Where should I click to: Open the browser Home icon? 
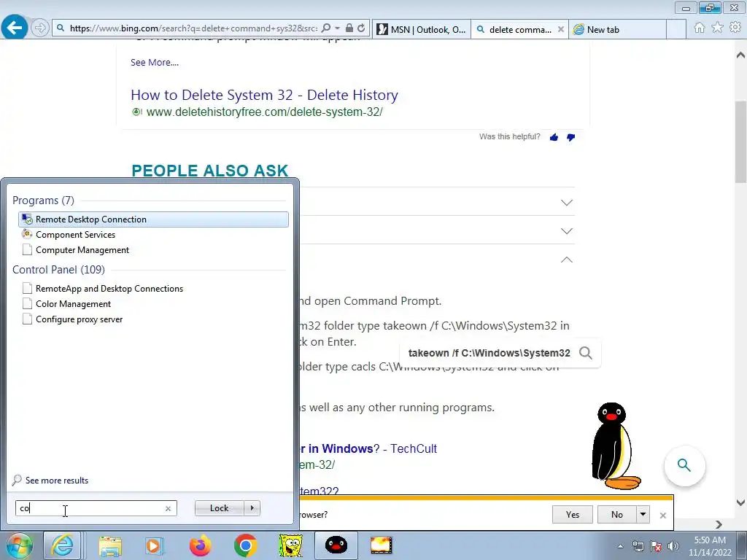click(700, 28)
